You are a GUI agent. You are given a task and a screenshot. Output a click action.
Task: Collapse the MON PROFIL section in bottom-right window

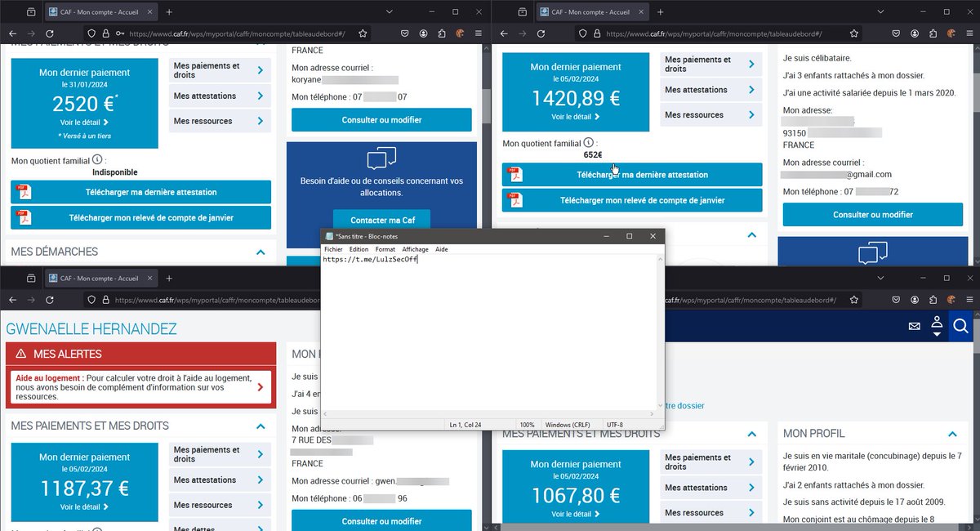tap(952, 434)
